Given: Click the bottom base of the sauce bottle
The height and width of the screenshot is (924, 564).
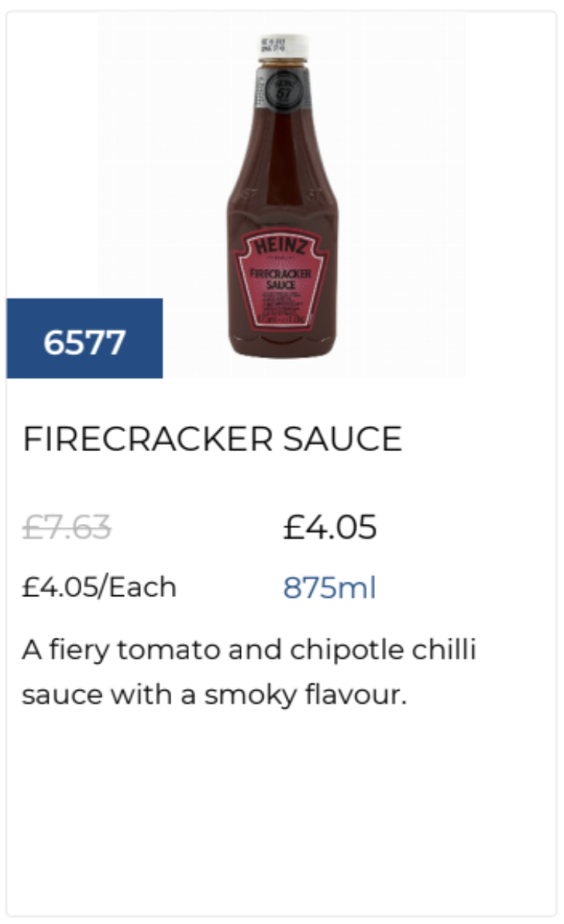Looking at the screenshot, I should click(284, 348).
